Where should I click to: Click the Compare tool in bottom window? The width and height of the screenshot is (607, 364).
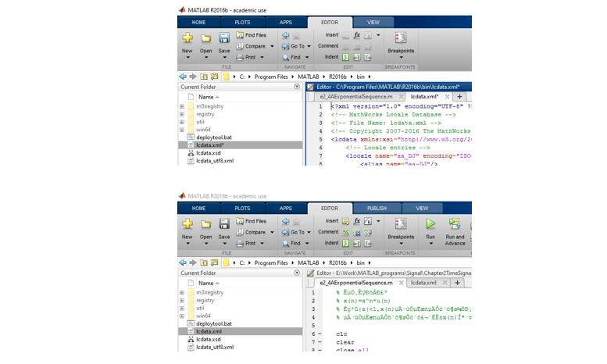click(251, 232)
